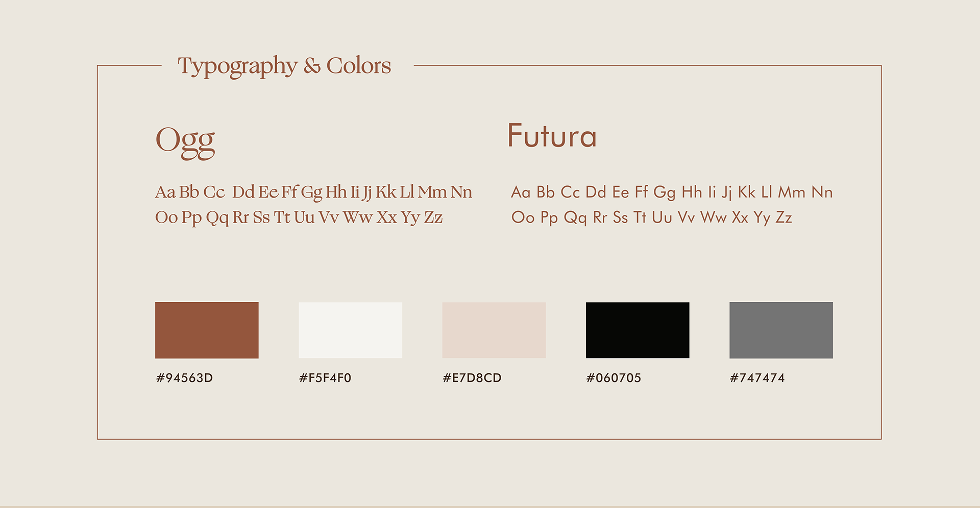Click the brown #94563D color swatch
The width and height of the screenshot is (980, 508).
(207, 330)
